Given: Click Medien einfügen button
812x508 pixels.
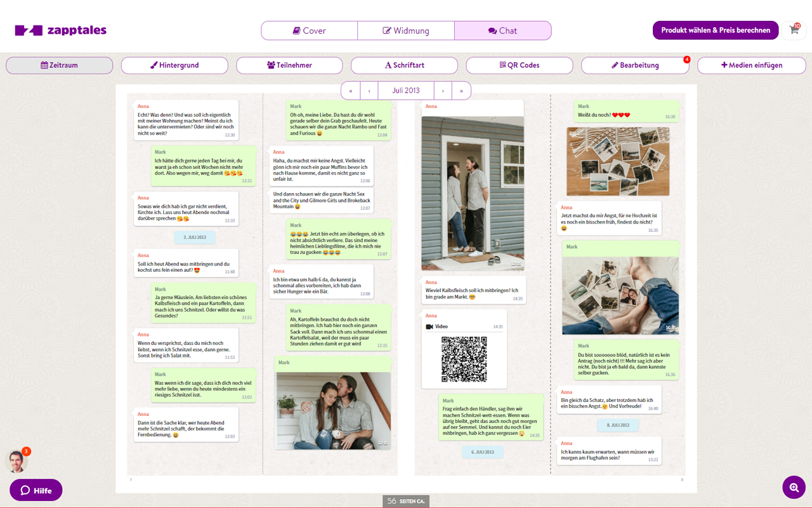Looking at the screenshot, I should 752,65.
